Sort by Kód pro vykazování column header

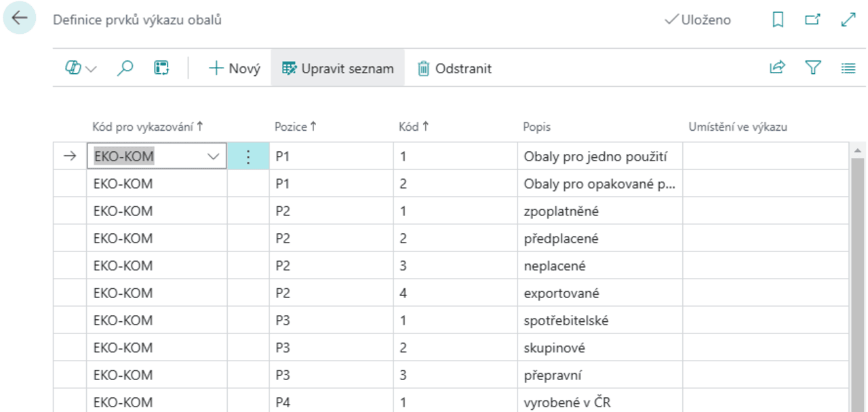[x=147, y=127]
